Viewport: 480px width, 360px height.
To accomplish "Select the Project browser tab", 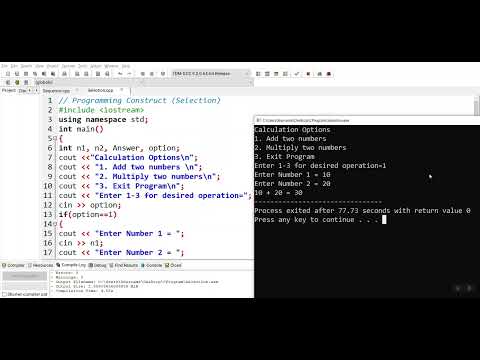I will (x=9, y=90).
